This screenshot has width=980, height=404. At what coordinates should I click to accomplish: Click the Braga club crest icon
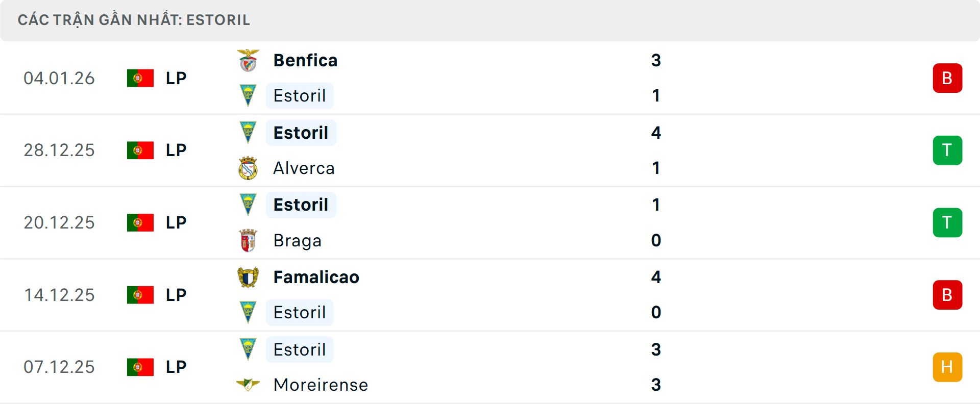coord(248,241)
